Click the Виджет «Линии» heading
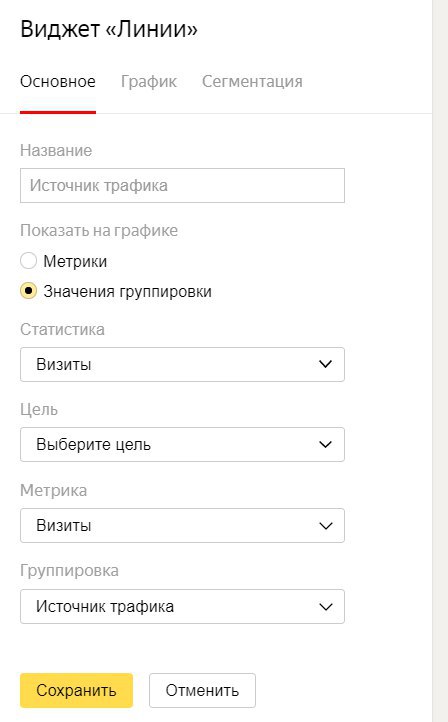The height and width of the screenshot is (722, 448). [x=109, y=29]
